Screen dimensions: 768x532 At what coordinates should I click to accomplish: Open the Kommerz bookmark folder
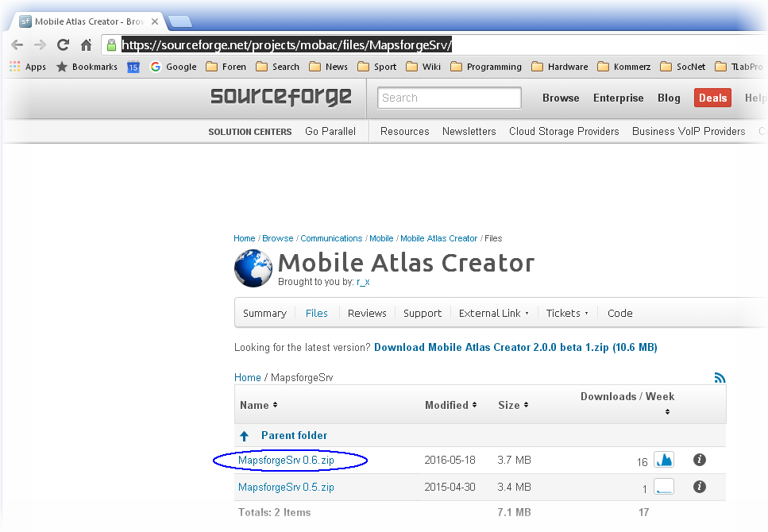click(624, 67)
